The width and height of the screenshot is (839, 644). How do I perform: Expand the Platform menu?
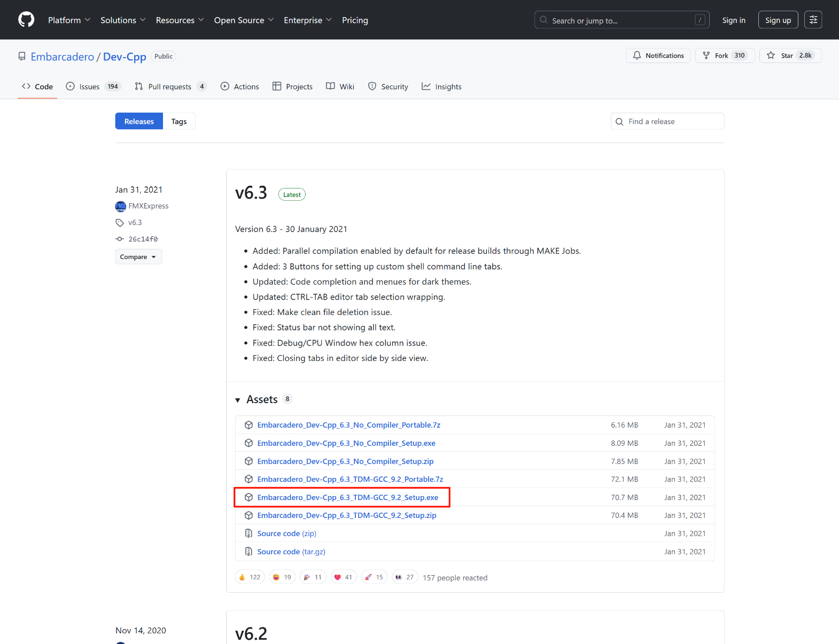tap(69, 20)
